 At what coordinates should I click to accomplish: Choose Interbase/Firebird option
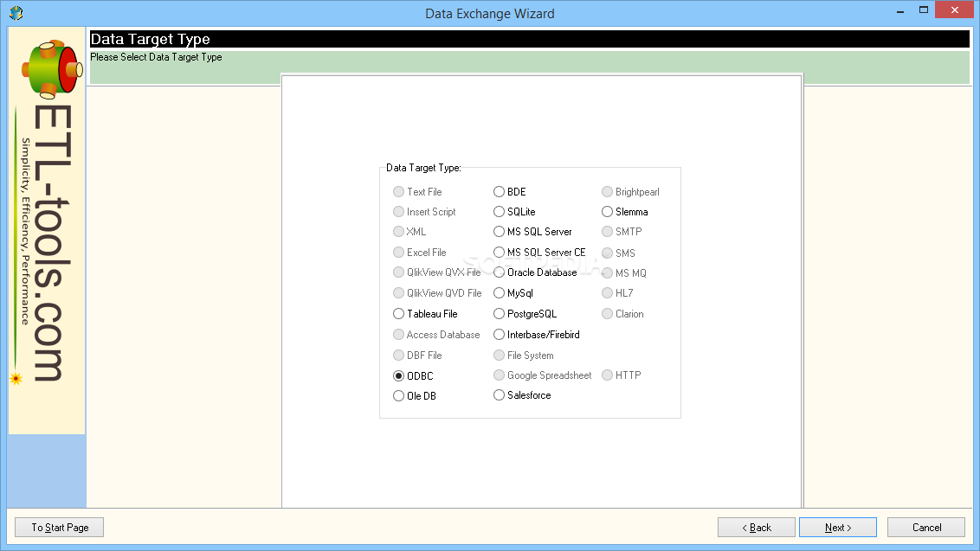(x=536, y=335)
